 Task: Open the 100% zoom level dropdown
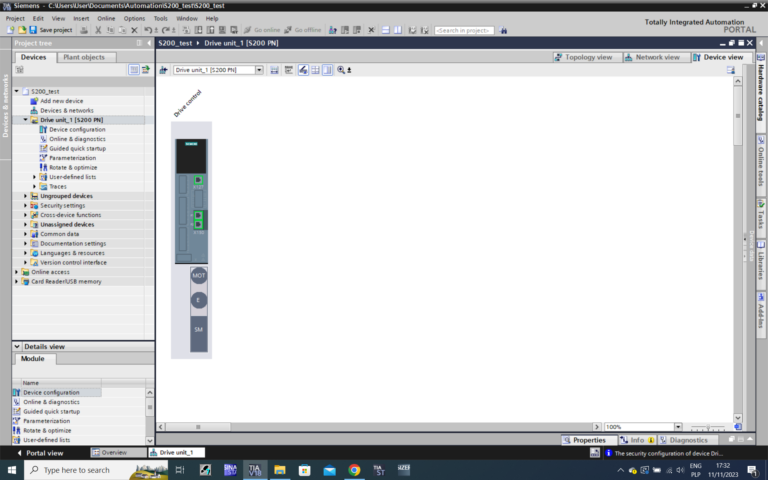[677, 427]
